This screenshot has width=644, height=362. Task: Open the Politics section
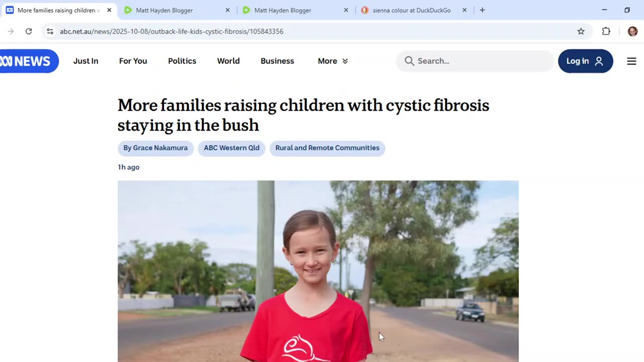(x=182, y=61)
